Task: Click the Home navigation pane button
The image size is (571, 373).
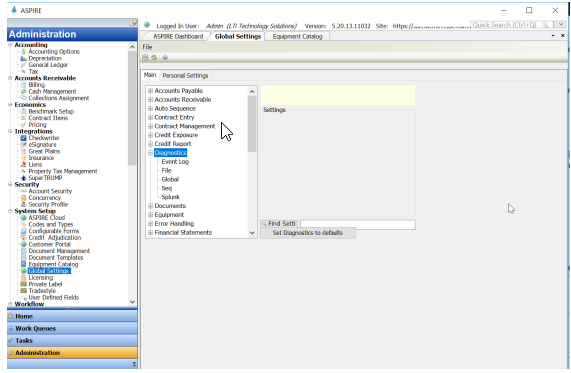Action: [x=72, y=316]
